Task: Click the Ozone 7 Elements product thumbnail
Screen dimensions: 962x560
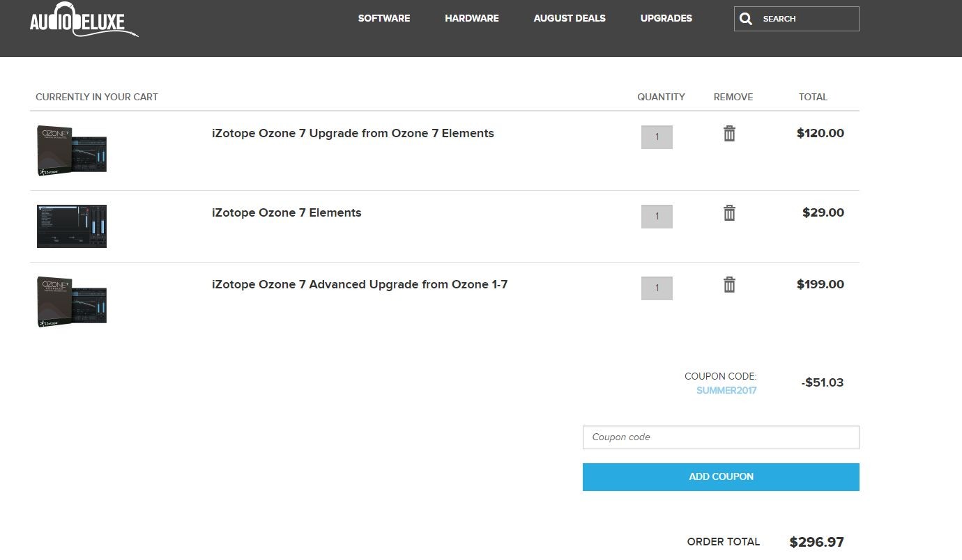Action: point(72,226)
